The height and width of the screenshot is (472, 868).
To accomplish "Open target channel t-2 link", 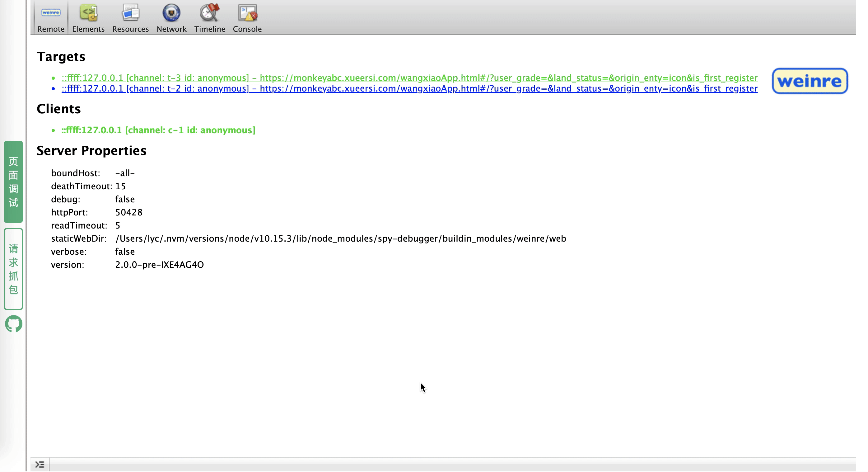I will (409, 88).
